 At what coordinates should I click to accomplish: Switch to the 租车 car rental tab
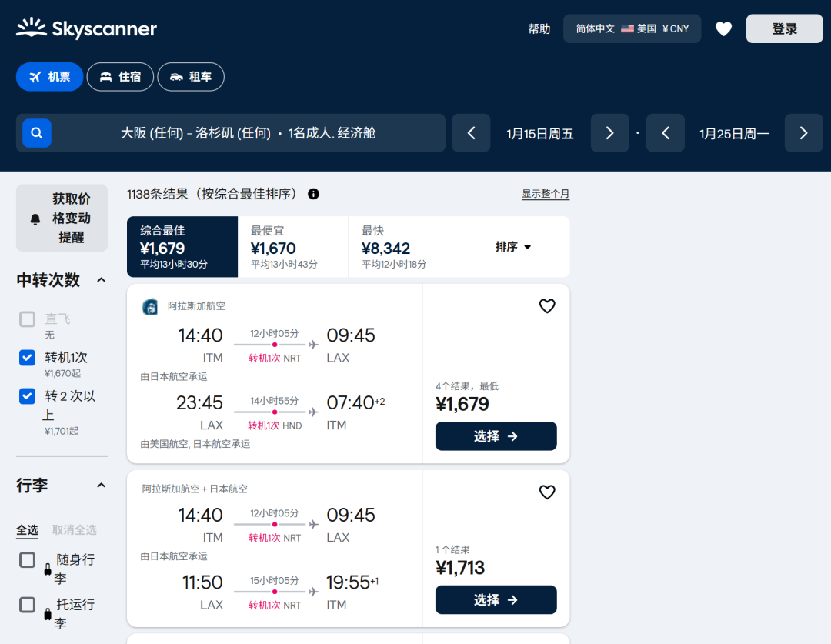(x=191, y=77)
